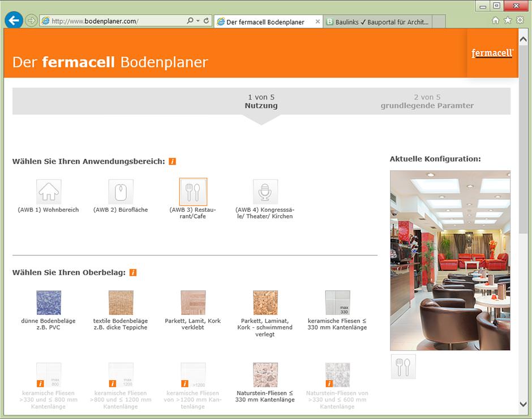Click the keramische Fliesen ≤ 330 mm Kantenlänge label

point(337,324)
